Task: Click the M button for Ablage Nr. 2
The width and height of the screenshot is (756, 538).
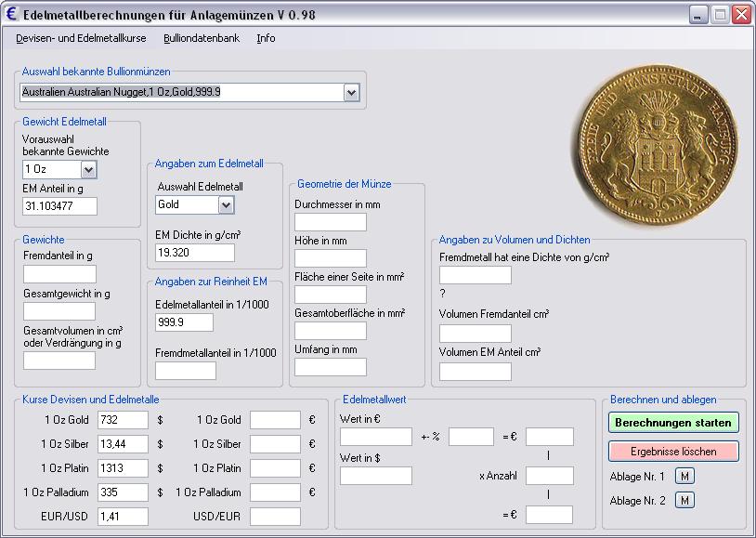Action: [684, 500]
